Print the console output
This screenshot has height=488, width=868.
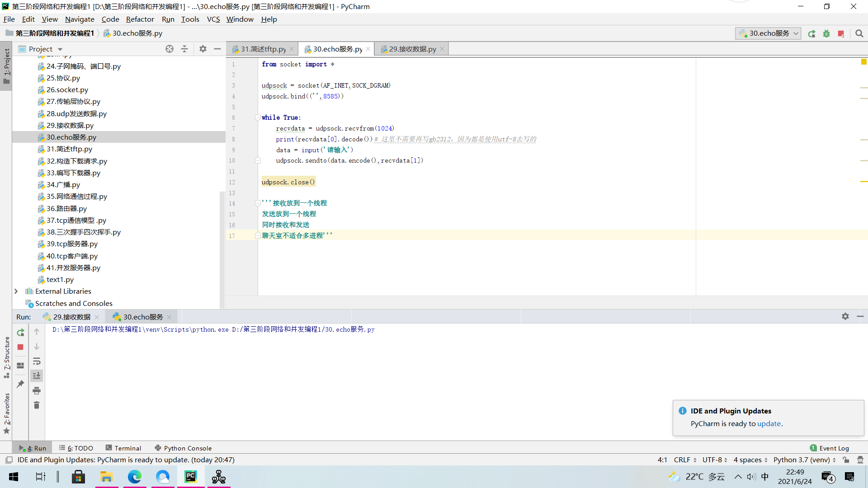[37, 390]
